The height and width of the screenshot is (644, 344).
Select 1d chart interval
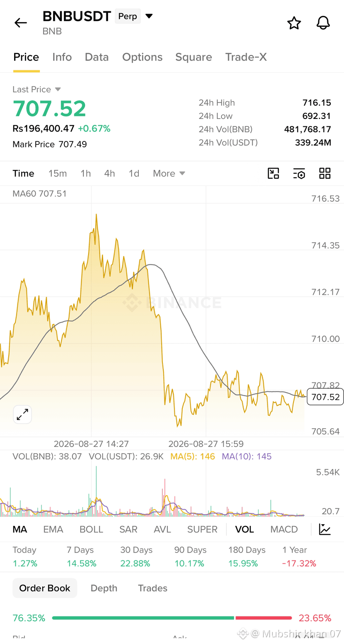coord(134,173)
